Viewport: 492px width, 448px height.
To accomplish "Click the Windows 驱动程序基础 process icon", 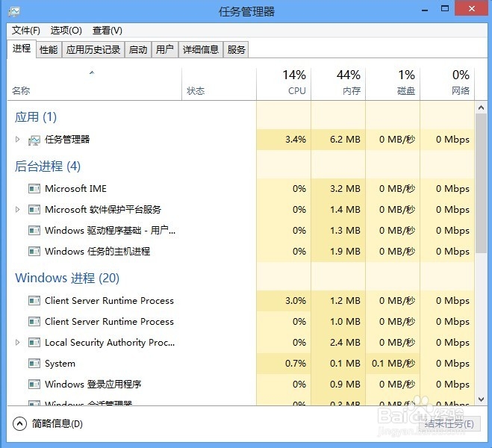I will 34,231.
